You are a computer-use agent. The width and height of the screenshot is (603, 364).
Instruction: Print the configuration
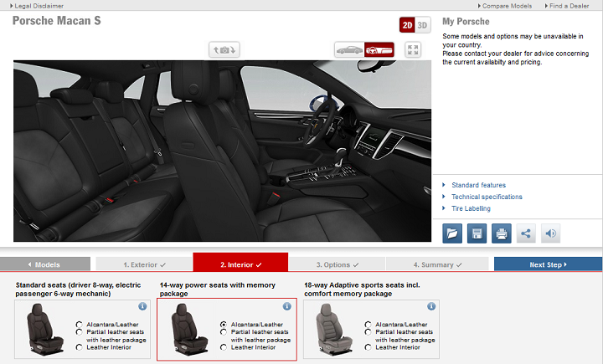[502, 233]
